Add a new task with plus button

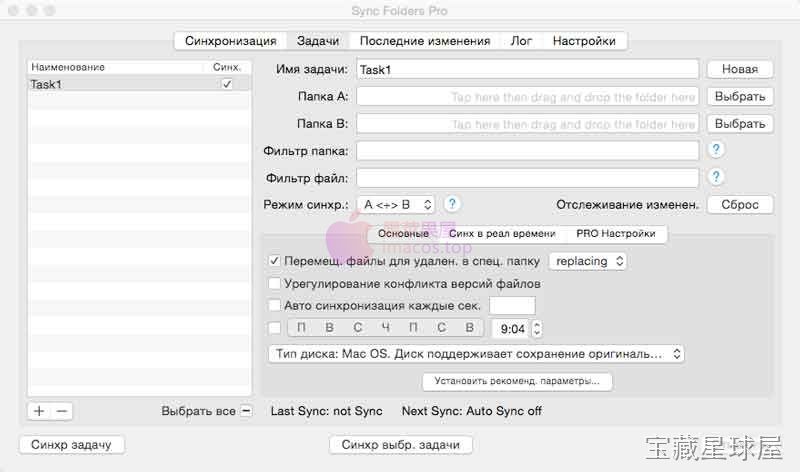click(39, 411)
